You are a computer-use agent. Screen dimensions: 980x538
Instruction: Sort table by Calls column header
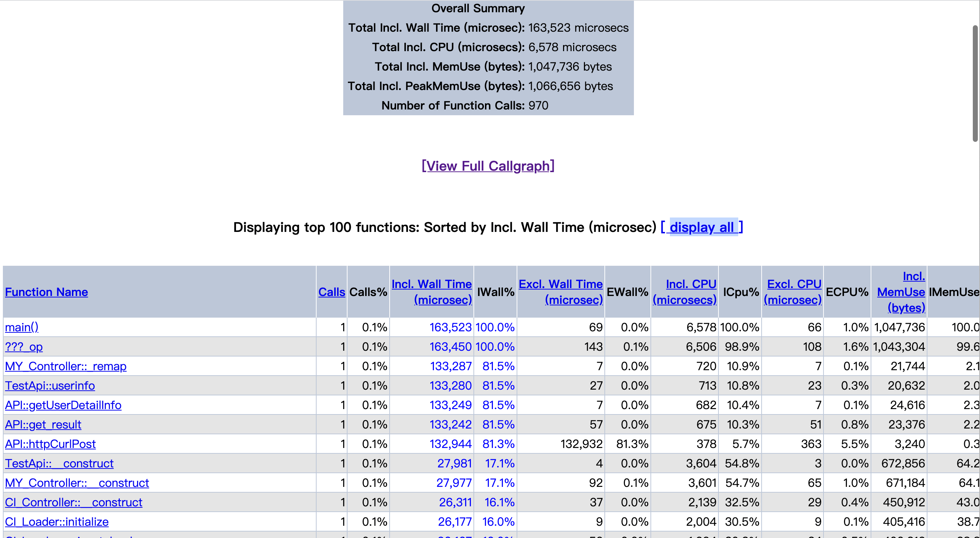331,292
